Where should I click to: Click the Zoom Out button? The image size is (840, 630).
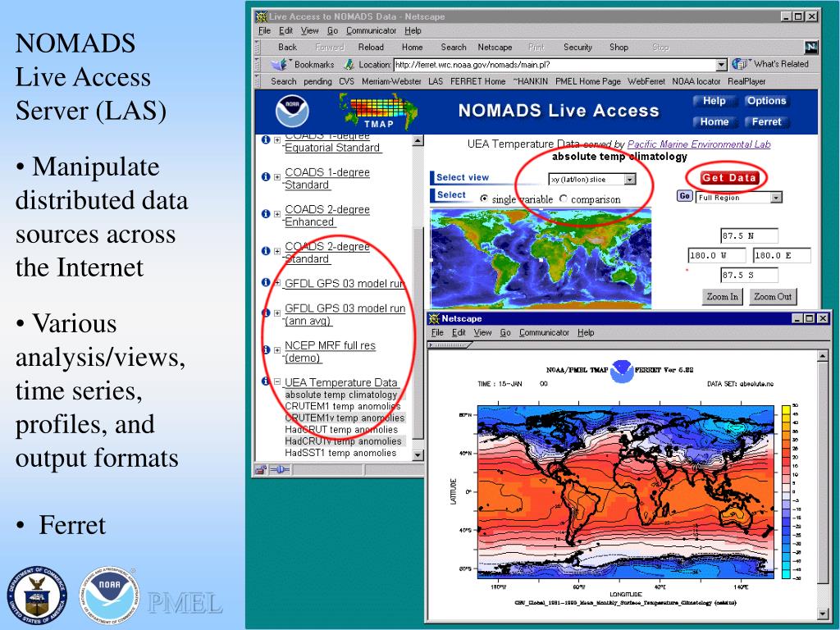point(773,296)
